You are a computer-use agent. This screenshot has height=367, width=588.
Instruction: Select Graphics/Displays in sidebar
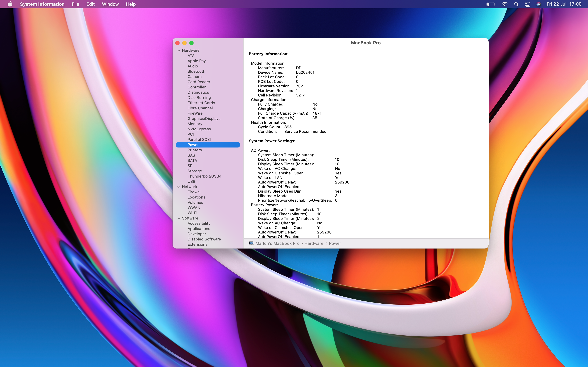point(204,118)
